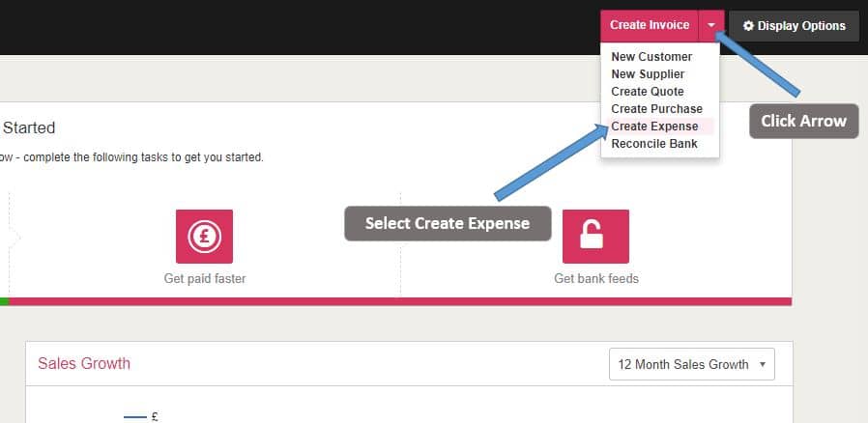
Task: Choose Reconcile Bank in the menu
Action: 654,144
